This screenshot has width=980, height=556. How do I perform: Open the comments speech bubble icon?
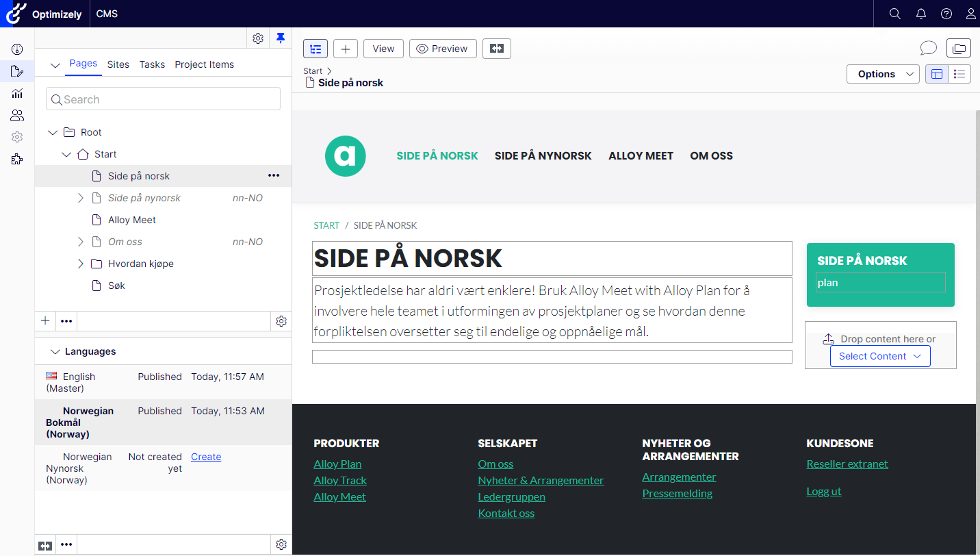pyautogui.click(x=928, y=48)
